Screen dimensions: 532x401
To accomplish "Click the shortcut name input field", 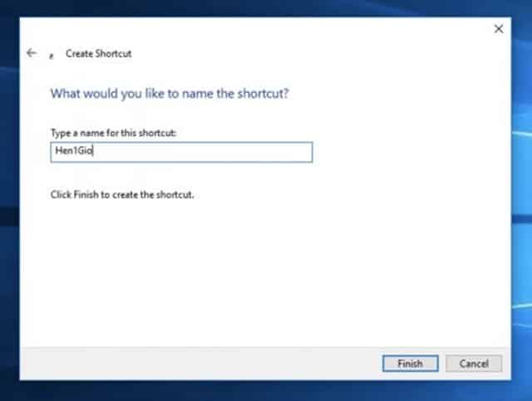I will pyautogui.click(x=181, y=152).
